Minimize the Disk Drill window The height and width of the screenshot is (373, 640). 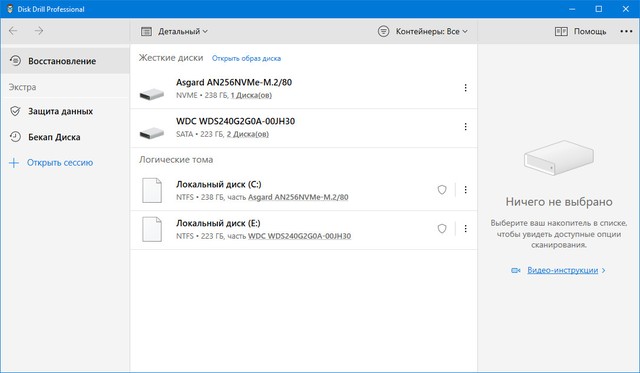point(572,9)
